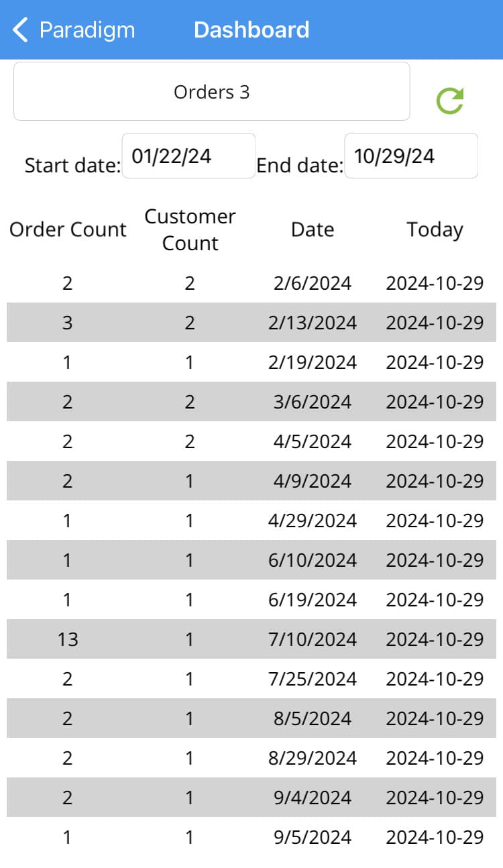Select the row dated 7/10/2024
Viewport: 503px width, 868px height.
click(x=251, y=639)
